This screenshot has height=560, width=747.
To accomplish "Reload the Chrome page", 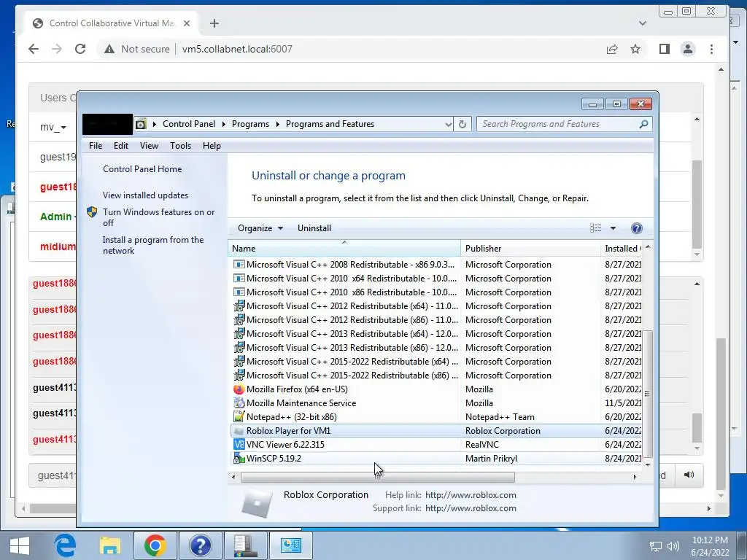I will coord(80,49).
